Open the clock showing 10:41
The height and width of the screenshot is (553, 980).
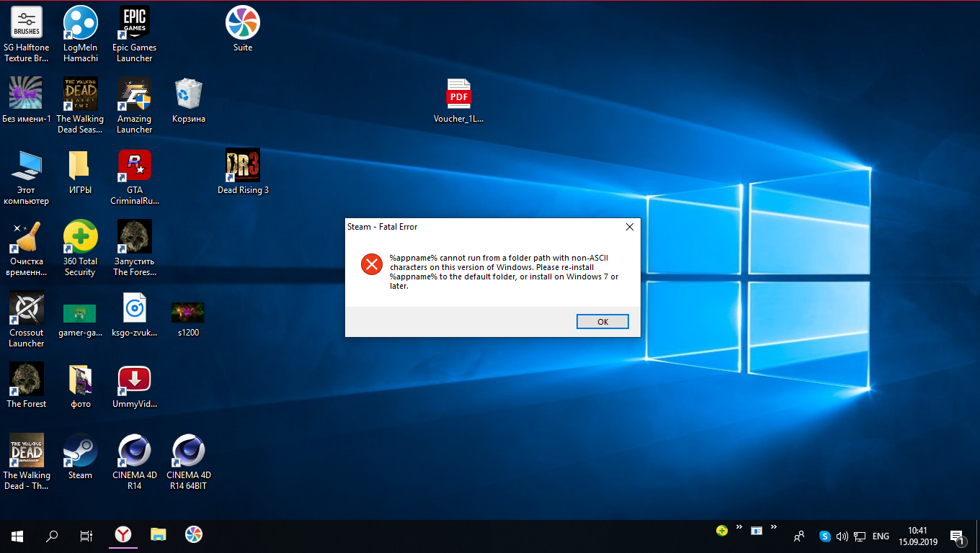tap(917, 536)
